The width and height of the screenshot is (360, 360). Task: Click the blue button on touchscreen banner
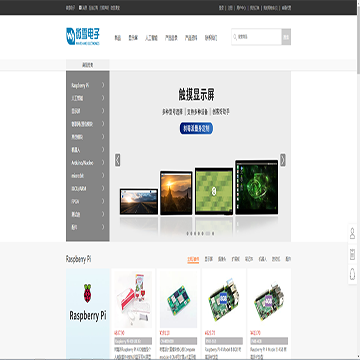(x=196, y=128)
